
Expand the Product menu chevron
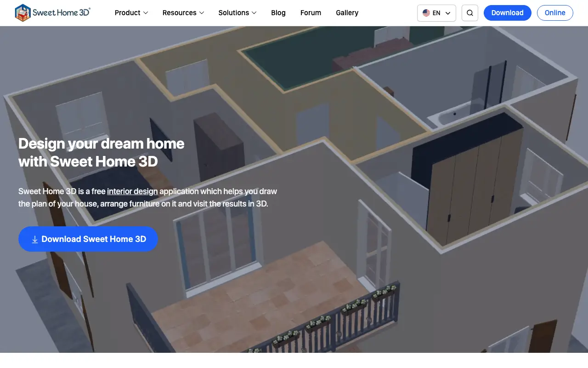pyautogui.click(x=146, y=13)
